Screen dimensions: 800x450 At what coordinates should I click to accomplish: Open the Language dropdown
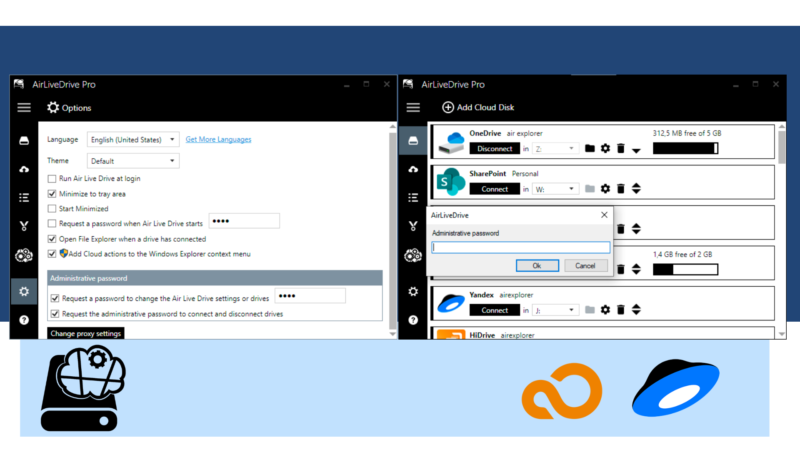tap(133, 139)
